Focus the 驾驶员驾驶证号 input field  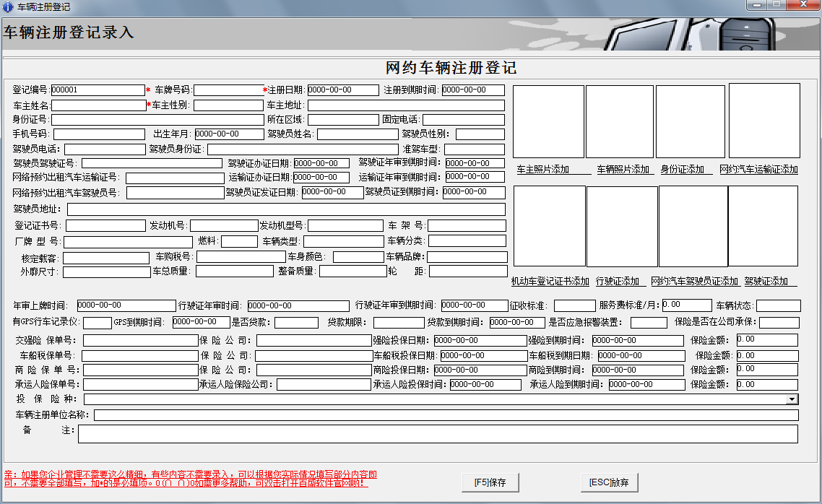(152, 163)
